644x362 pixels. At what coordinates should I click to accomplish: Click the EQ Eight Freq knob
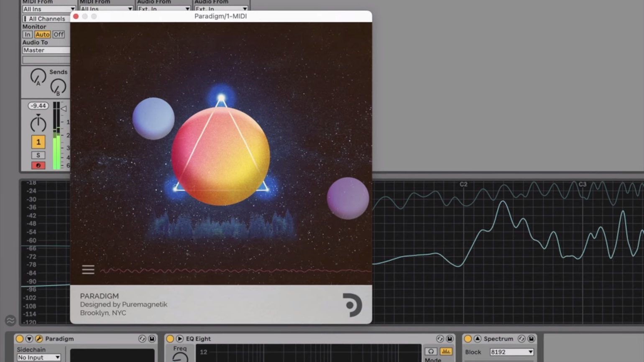click(x=180, y=357)
